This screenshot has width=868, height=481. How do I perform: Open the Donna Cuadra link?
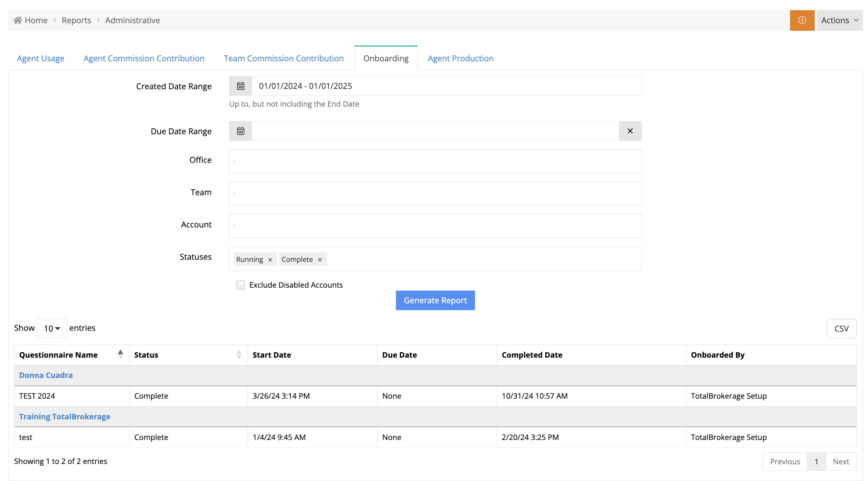[x=46, y=375]
